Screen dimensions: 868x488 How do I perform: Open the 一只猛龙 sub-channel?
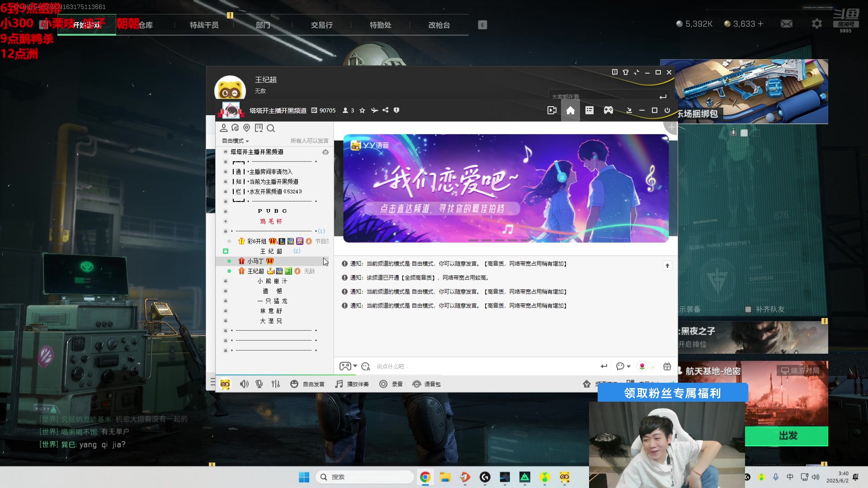(274, 301)
